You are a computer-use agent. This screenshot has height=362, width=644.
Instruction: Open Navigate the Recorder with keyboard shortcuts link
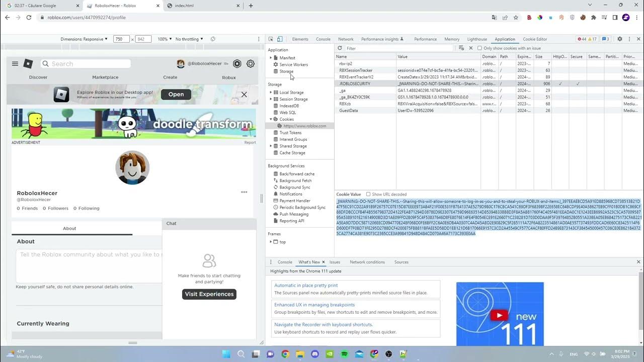tap(324, 324)
